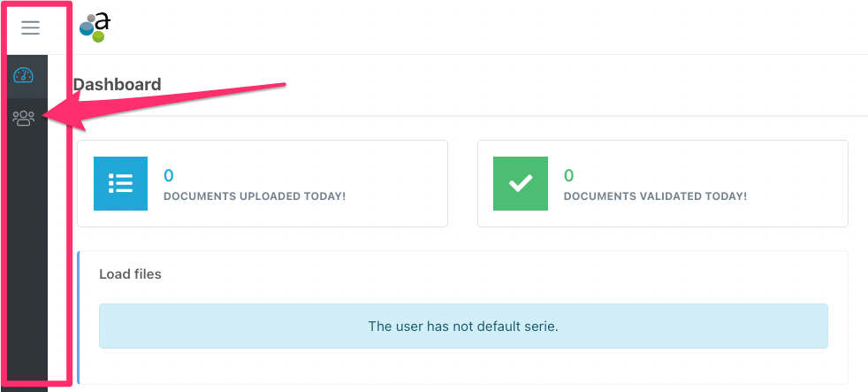
Task: Click the blue list icon tile
Action: pyautogui.click(x=121, y=183)
